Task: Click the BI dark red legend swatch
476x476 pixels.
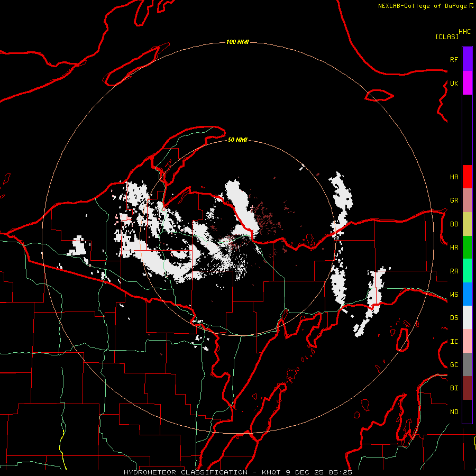Action: 467,388
